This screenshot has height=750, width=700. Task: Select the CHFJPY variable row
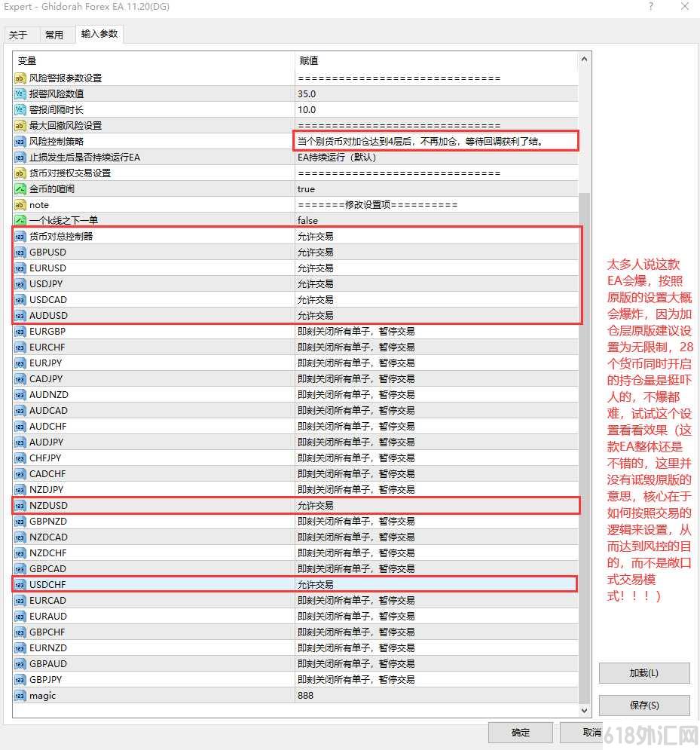pyautogui.click(x=295, y=458)
